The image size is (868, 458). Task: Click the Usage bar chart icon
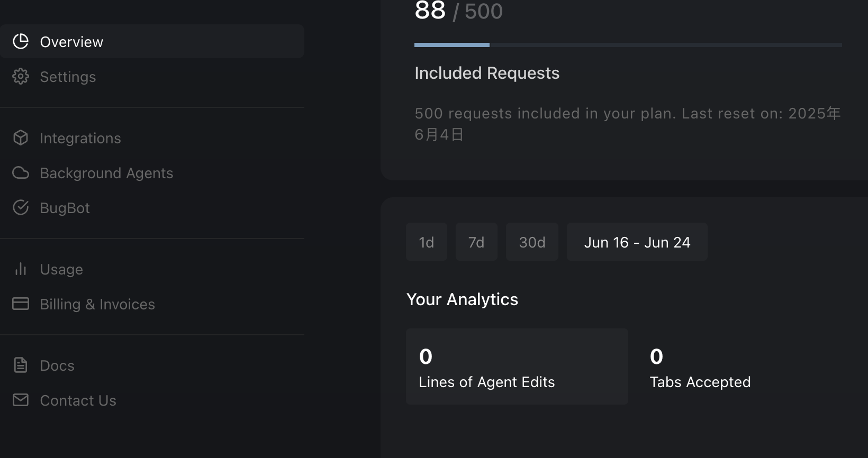pyautogui.click(x=21, y=269)
